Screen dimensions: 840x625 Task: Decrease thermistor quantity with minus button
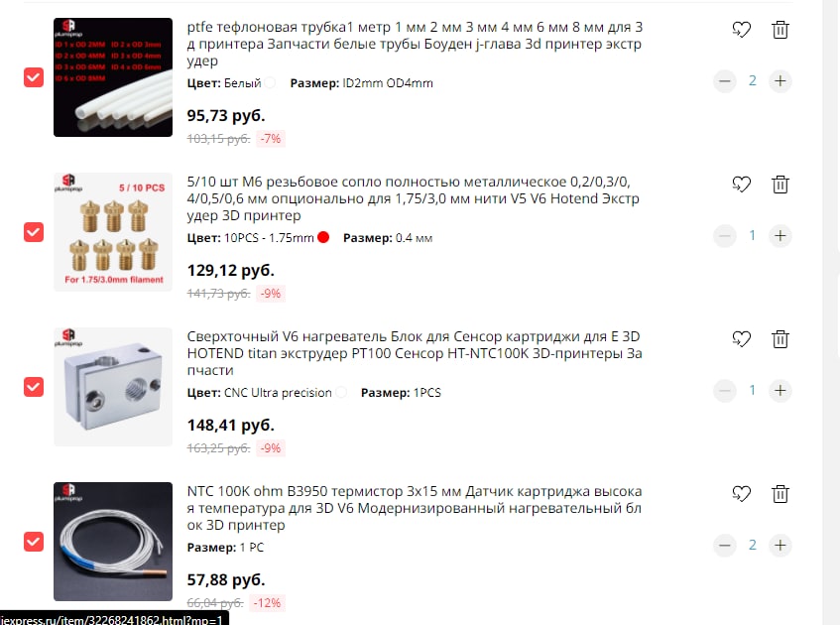[x=724, y=545]
